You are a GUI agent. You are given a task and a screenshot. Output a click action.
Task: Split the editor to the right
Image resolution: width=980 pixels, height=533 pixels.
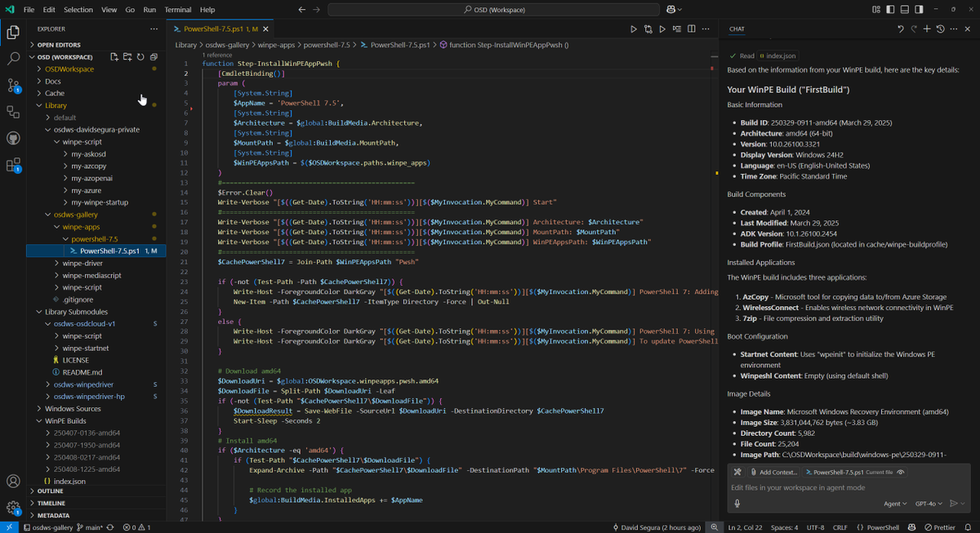pos(692,29)
